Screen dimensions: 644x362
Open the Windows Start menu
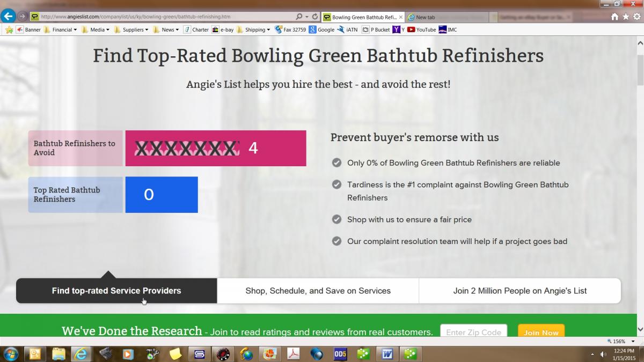tap(11, 353)
